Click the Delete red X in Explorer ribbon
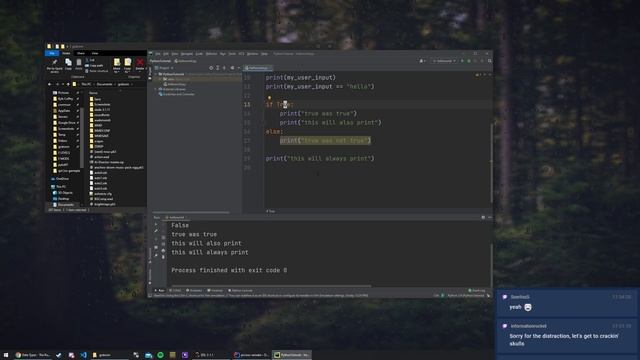This screenshot has height=360, width=640. click(x=140, y=63)
